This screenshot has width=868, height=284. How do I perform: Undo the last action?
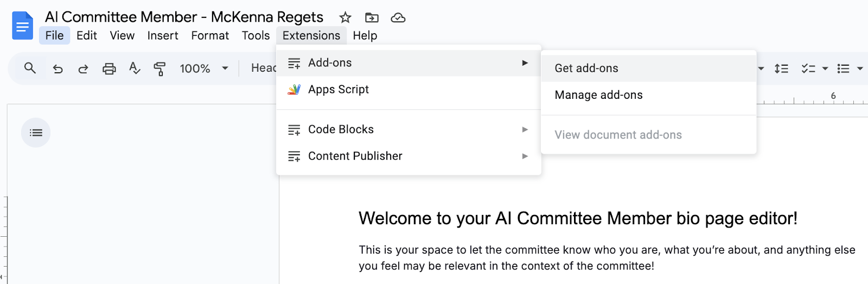[x=58, y=68]
